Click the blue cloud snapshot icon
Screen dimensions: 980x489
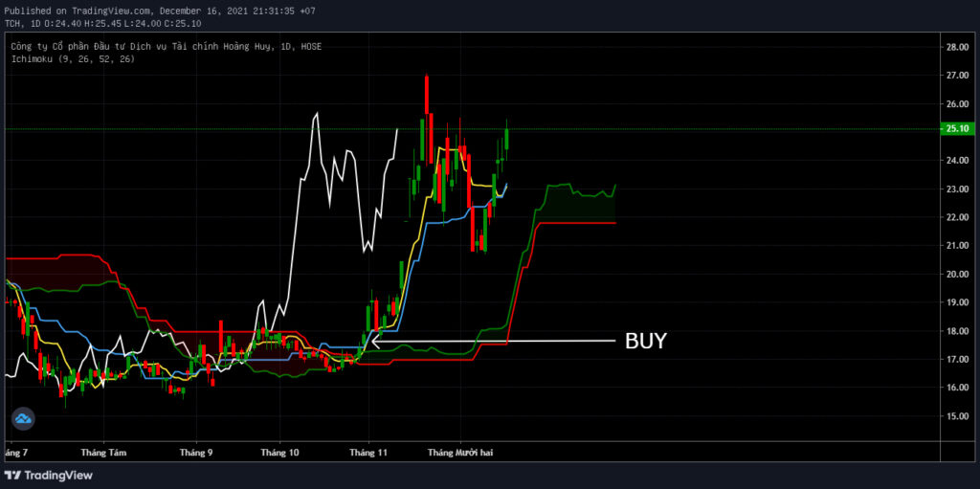pyautogui.click(x=23, y=418)
